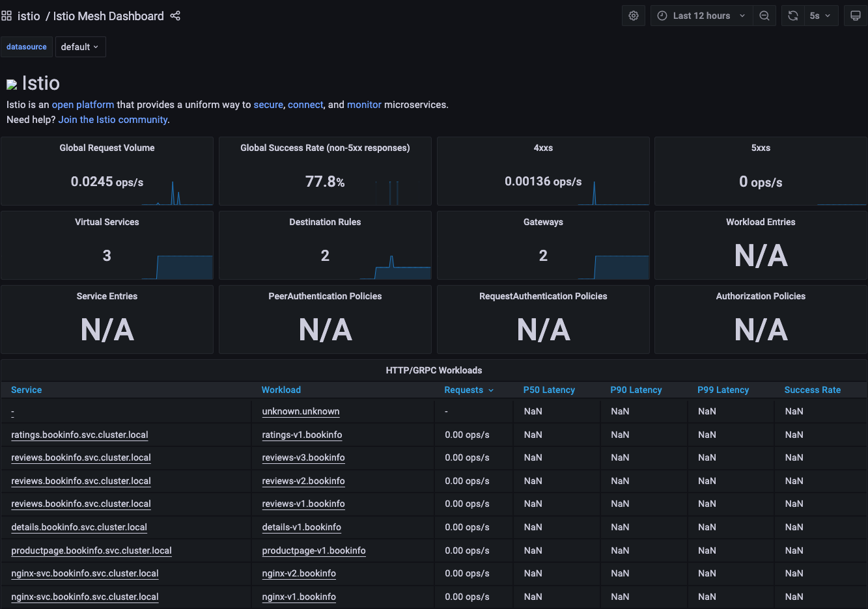Open productpage-v1.bookinfo workload link
The height and width of the screenshot is (609, 868).
point(314,550)
